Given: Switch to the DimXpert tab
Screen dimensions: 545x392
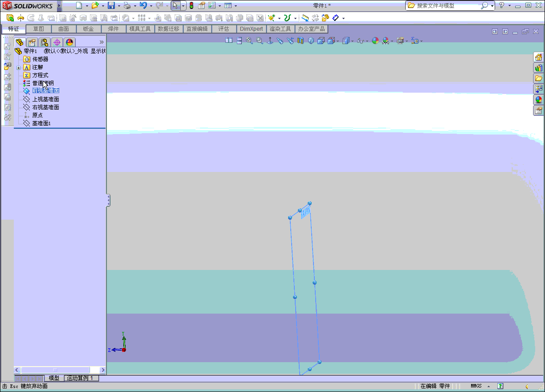Looking at the screenshot, I should click(x=251, y=29).
